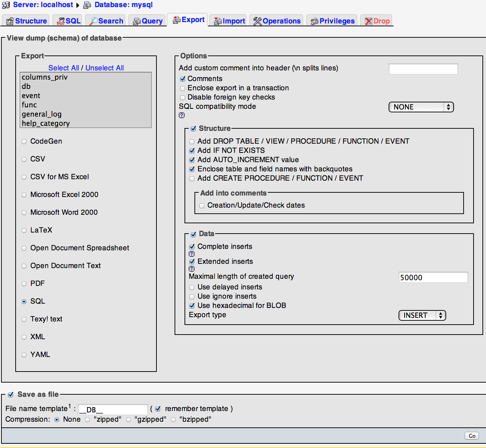Click the server icon beside Server: localhost
The image size is (486, 448).
(6, 5)
